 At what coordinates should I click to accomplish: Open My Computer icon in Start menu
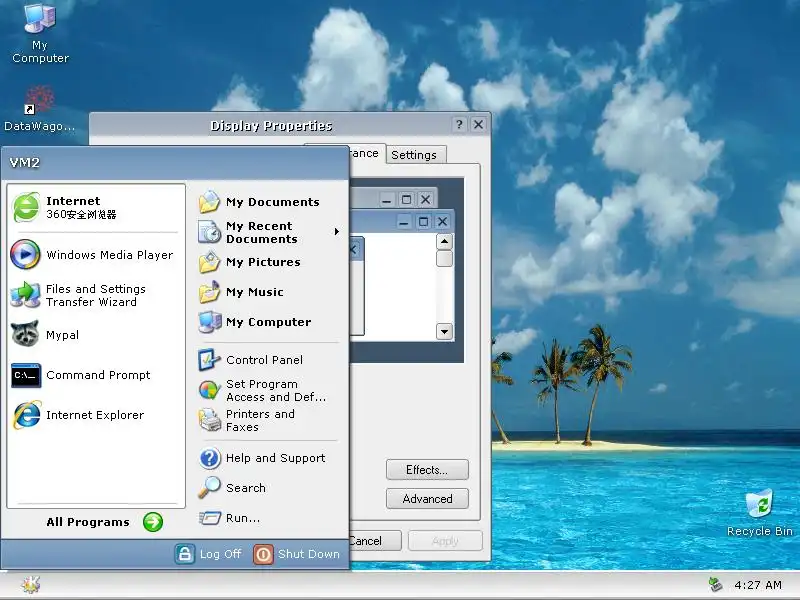pyautogui.click(x=209, y=322)
